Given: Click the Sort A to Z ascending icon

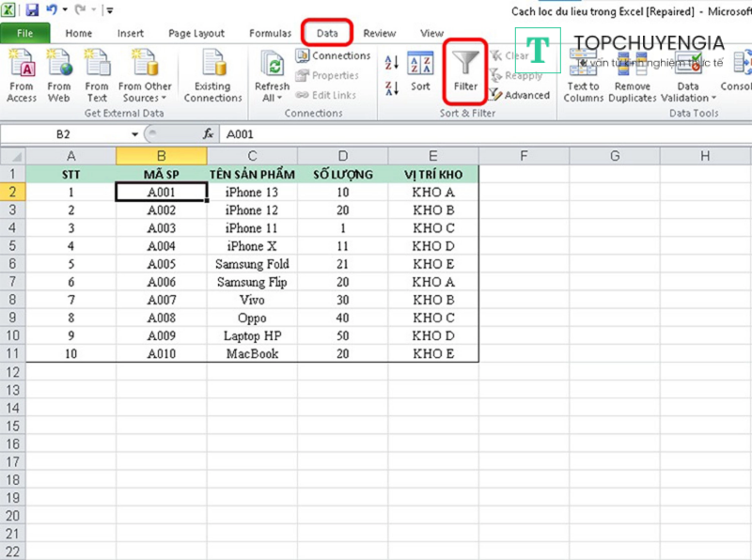Looking at the screenshot, I should click(392, 63).
